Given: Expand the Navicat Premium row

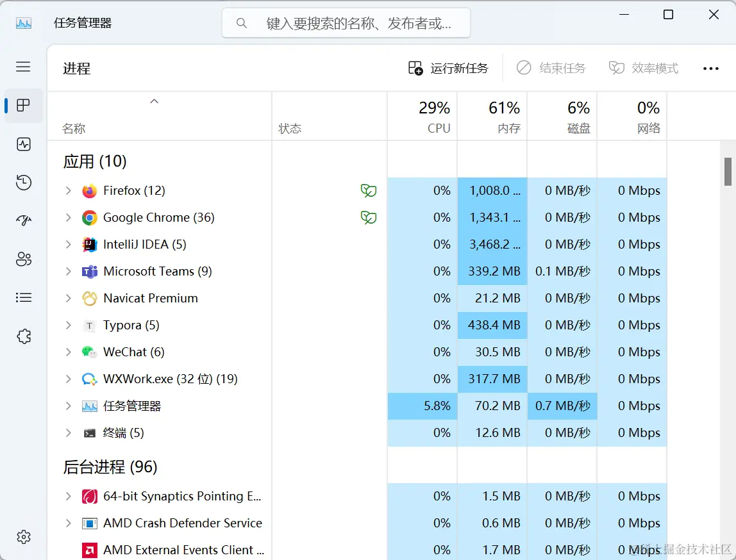Looking at the screenshot, I should [69, 299].
